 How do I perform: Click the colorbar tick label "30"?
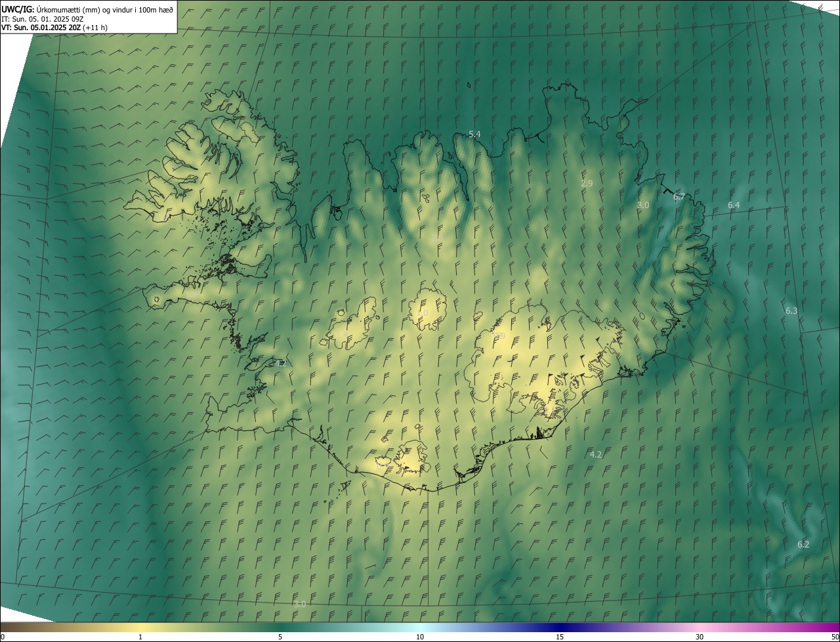700,637
